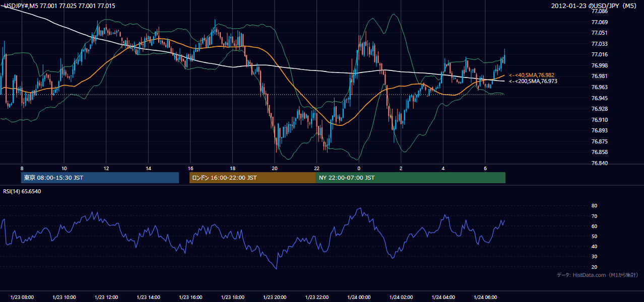Click price level 77.069 on the price scale

click(x=600, y=22)
